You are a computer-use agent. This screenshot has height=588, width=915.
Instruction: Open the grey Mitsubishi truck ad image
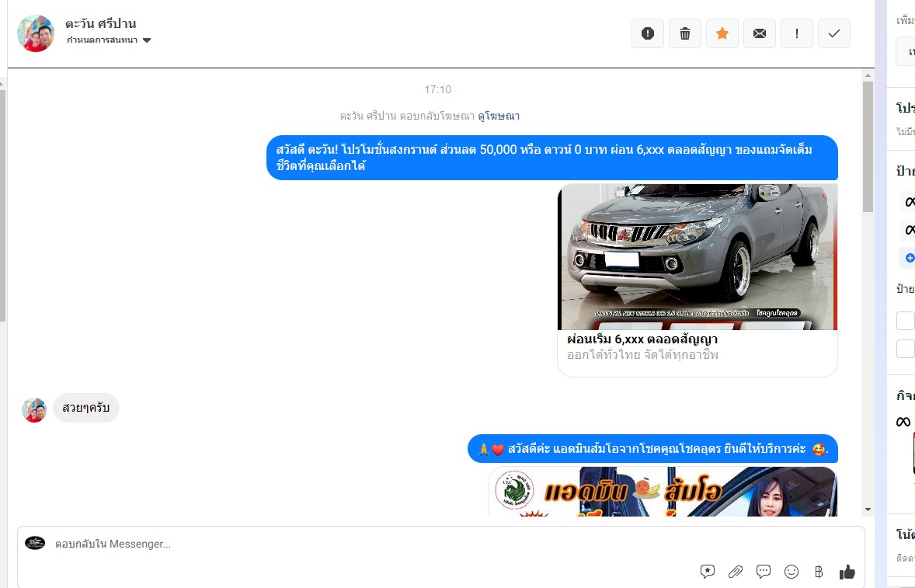coord(697,257)
